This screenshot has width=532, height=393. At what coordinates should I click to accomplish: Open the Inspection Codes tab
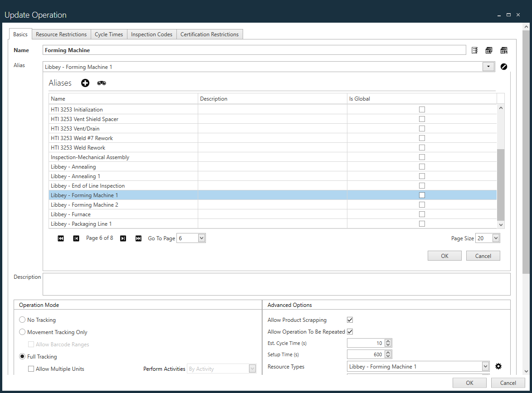151,34
